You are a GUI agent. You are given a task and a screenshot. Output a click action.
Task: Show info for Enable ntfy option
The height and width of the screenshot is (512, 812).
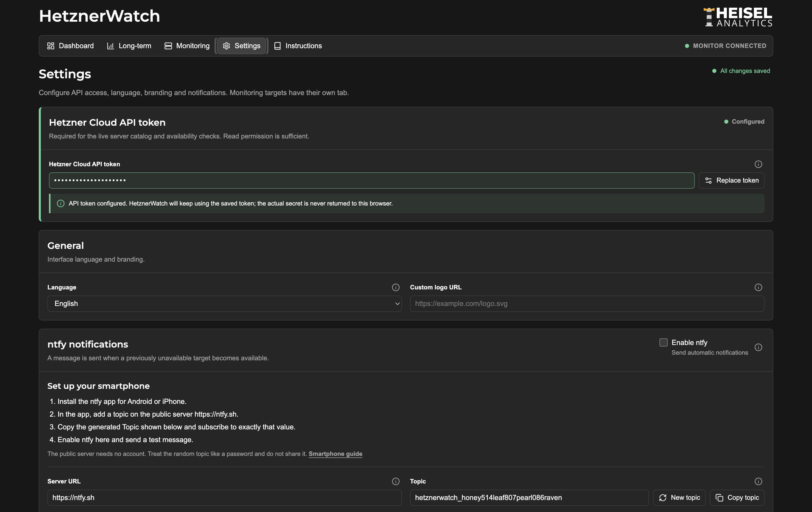click(758, 347)
